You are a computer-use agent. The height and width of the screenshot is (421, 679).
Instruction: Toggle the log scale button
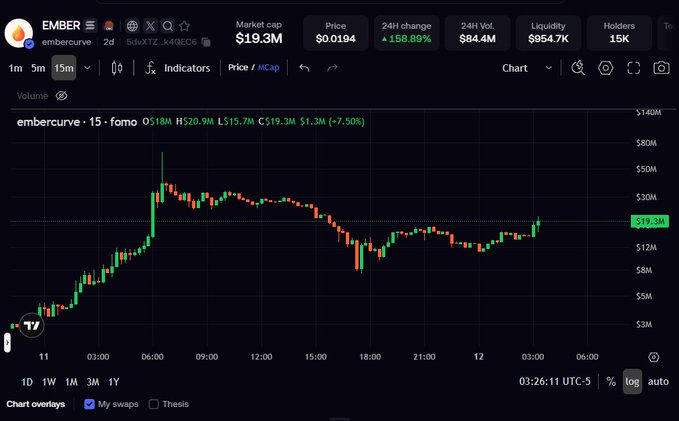[632, 382]
